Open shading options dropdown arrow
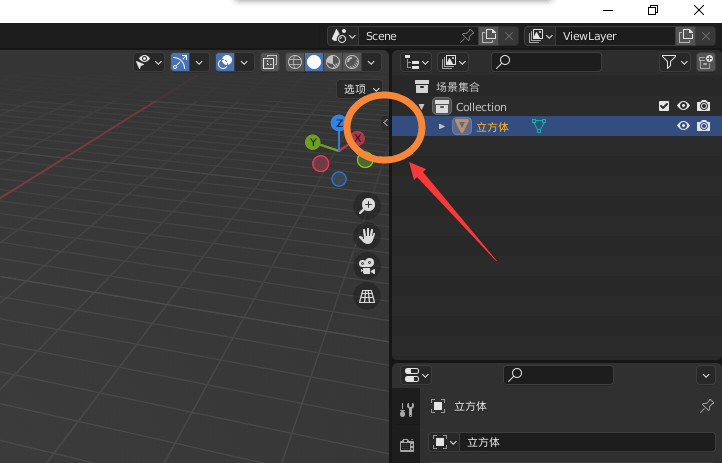 (x=371, y=62)
